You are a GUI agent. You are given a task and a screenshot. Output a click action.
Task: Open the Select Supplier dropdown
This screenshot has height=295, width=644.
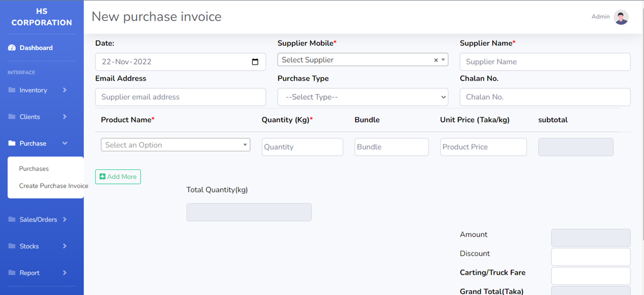pos(363,60)
